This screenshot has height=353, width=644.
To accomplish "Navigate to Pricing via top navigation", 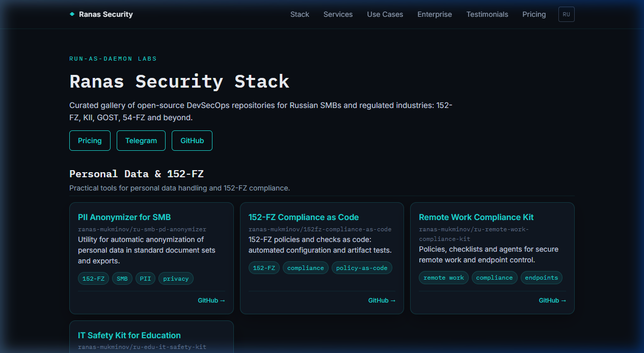I will (x=534, y=14).
